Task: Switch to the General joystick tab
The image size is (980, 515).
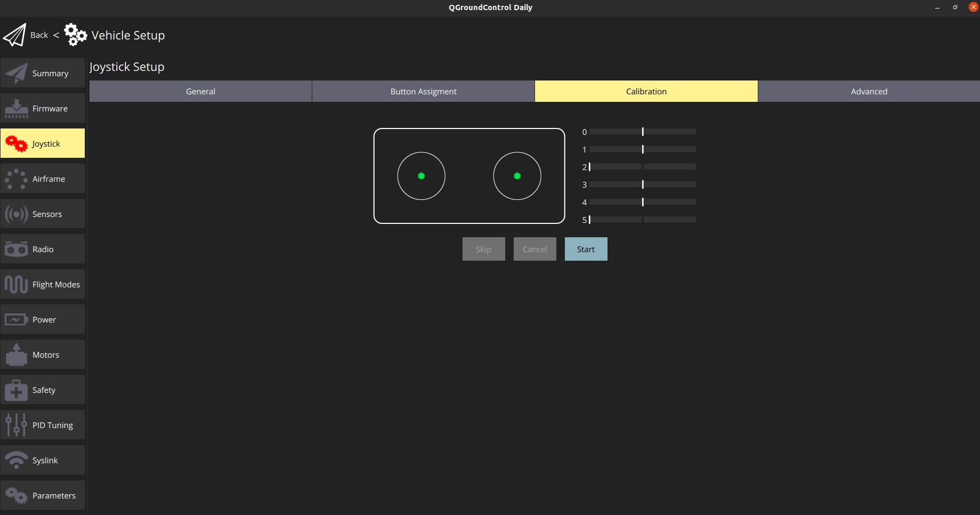Action: (x=200, y=91)
